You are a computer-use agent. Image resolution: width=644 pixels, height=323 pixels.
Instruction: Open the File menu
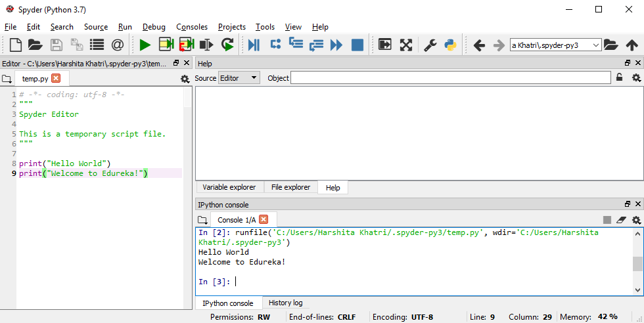[11, 27]
